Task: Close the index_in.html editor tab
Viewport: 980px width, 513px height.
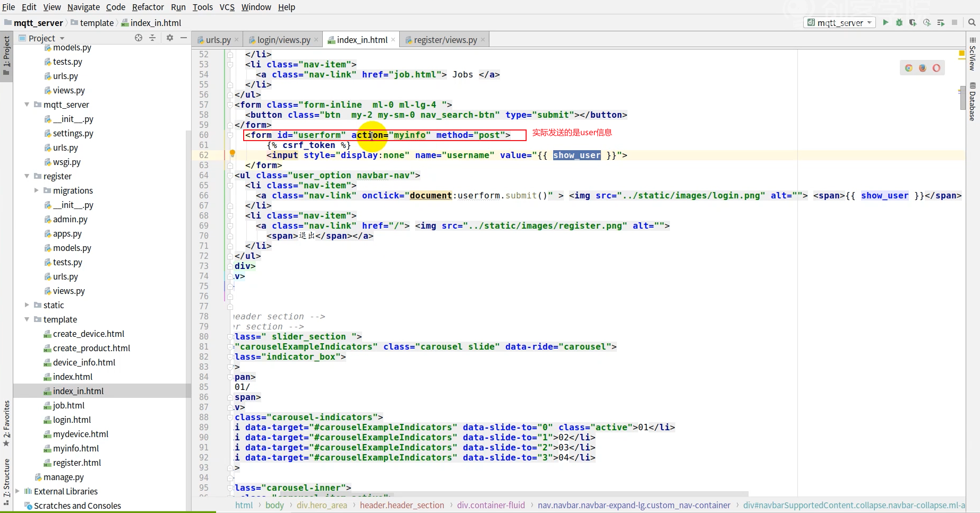Action: coord(393,40)
